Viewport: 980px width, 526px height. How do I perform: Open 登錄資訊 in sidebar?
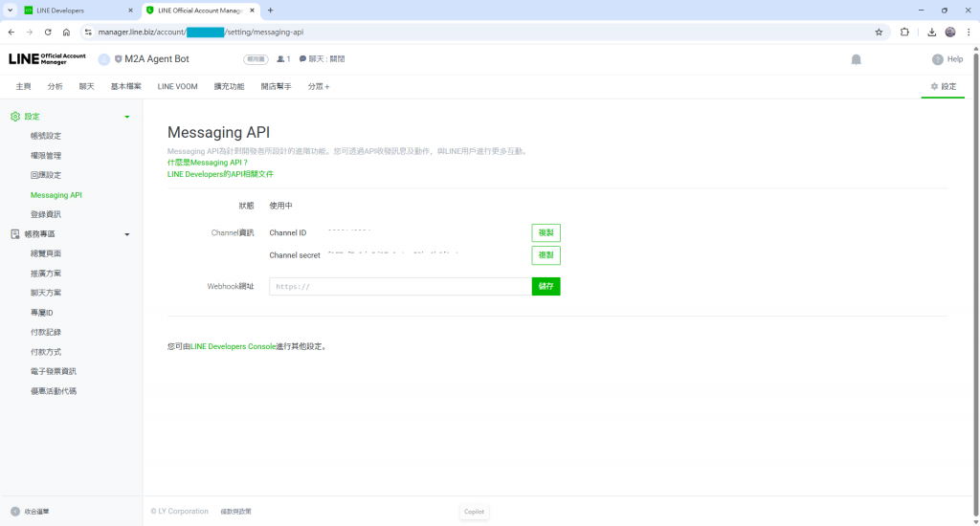coord(46,214)
